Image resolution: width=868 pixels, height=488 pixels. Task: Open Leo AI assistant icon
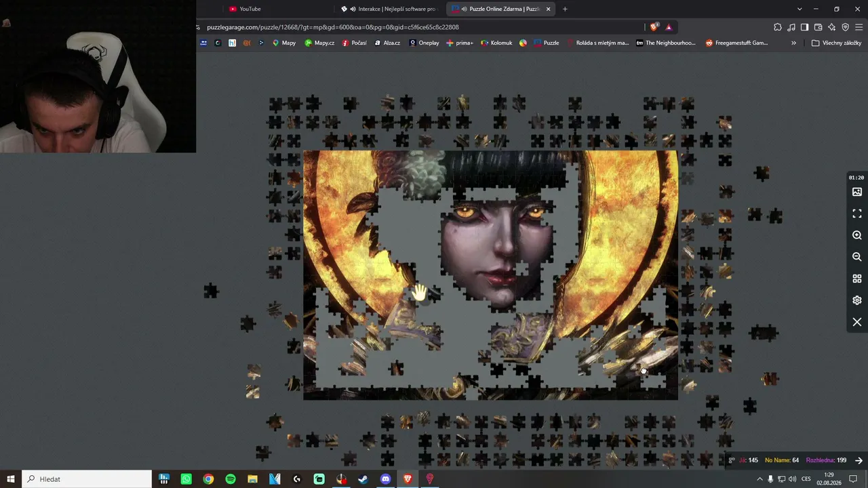click(831, 27)
